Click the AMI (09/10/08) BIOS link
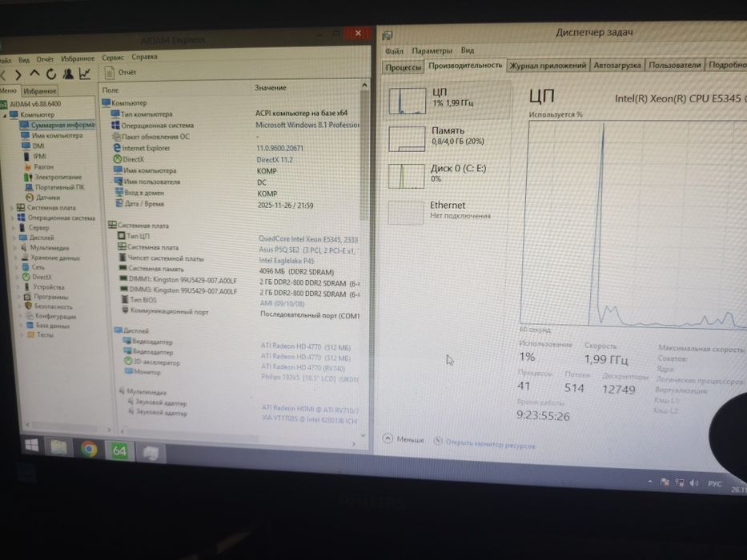This screenshot has width=747, height=560. point(282,303)
